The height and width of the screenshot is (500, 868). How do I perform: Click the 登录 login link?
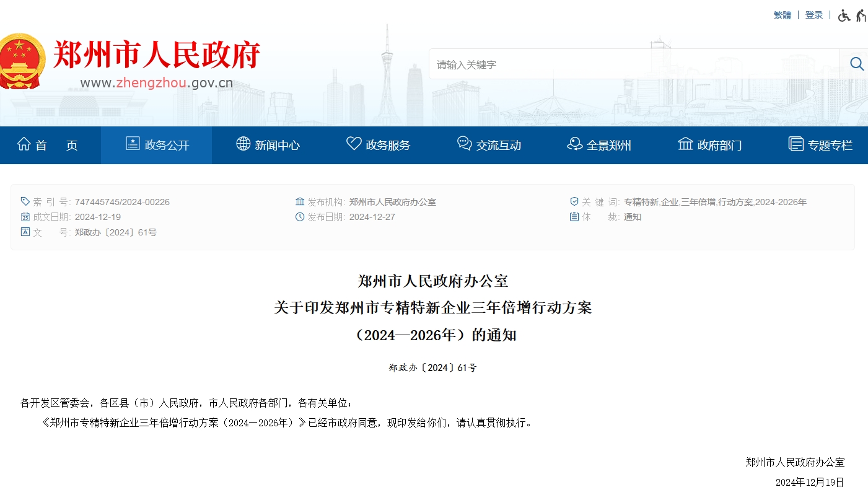coord(814,14)
